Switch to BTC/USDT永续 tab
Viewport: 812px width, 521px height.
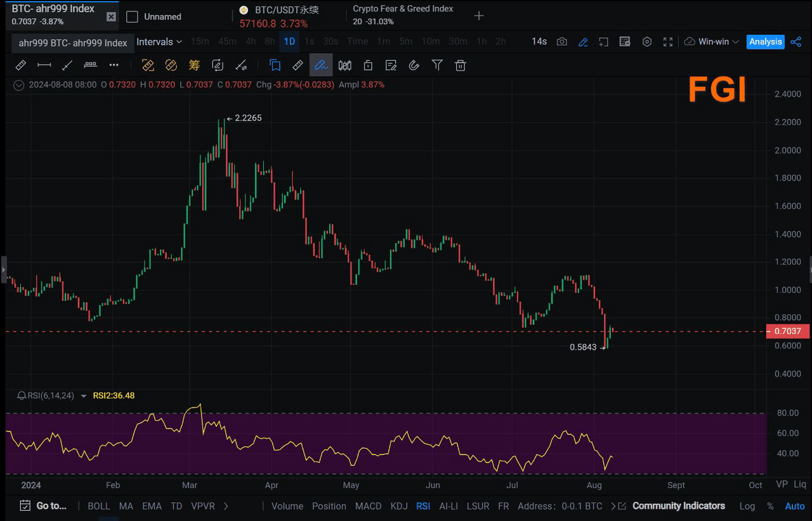click(279, 16)
